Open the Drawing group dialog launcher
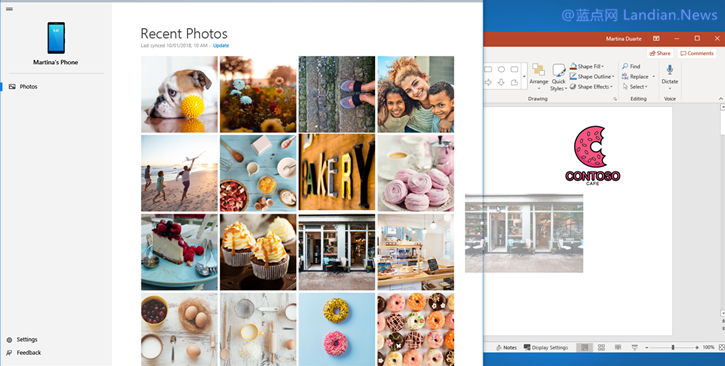Screen dimensions: 725x366 (615, 99)
